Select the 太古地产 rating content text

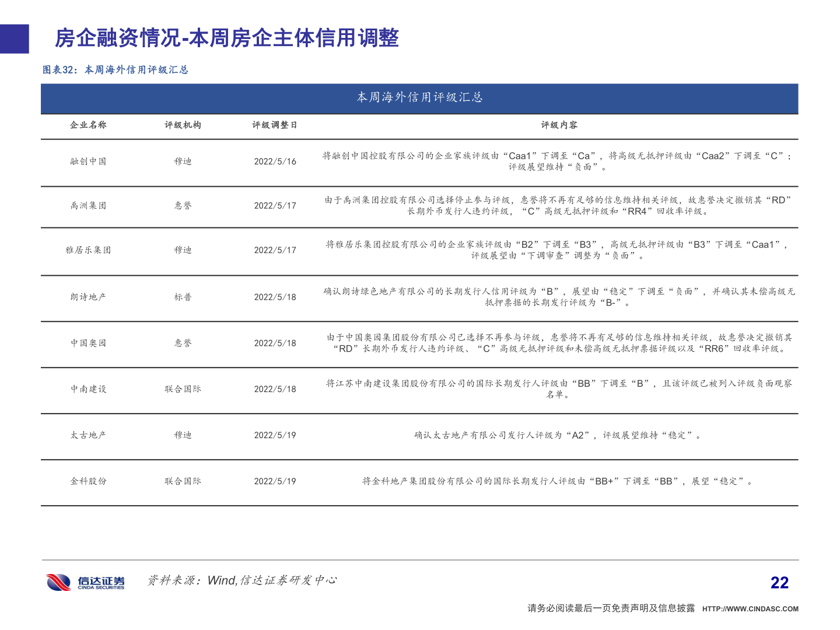click(558, 435)
